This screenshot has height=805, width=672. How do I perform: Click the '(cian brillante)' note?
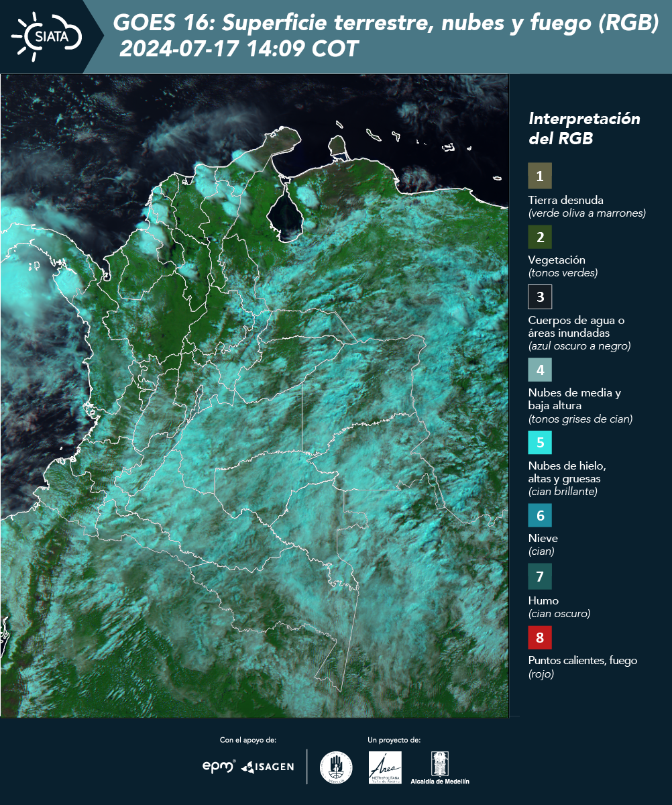[563, 492]
